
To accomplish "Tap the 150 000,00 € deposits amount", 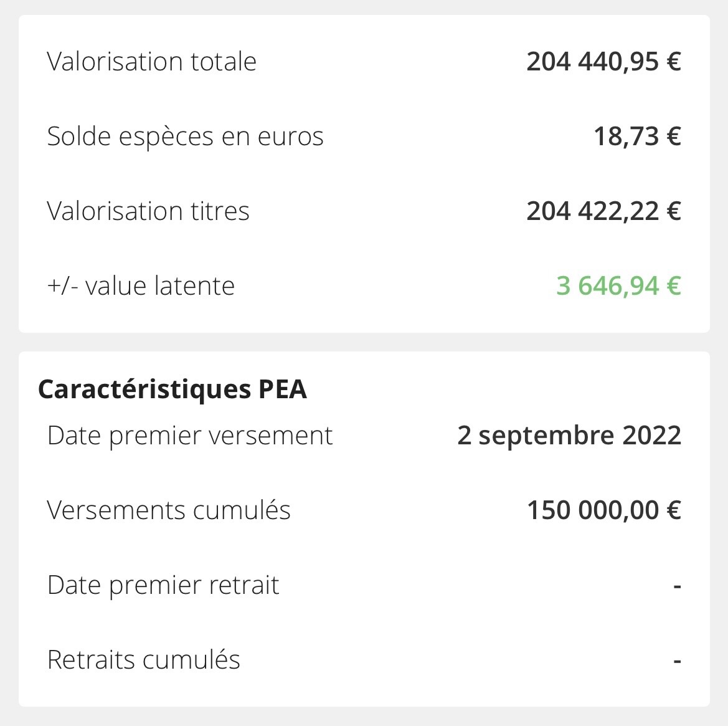I will click(x=604, y=510).
